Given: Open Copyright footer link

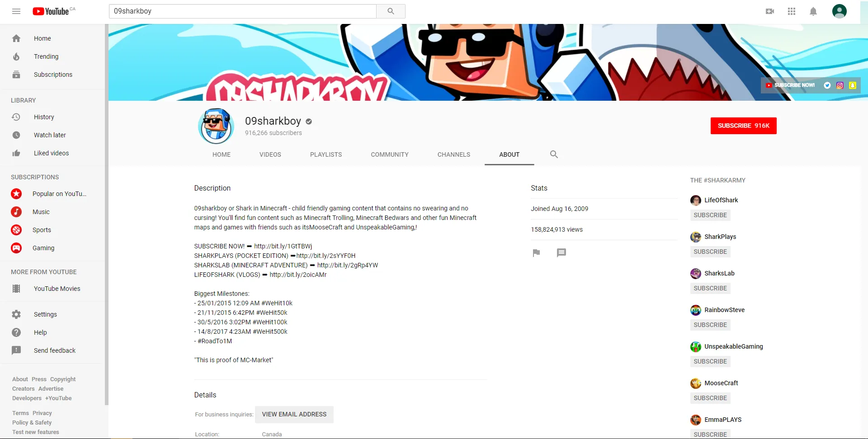Looking at the screenshot, I should (x=63, y=379).
